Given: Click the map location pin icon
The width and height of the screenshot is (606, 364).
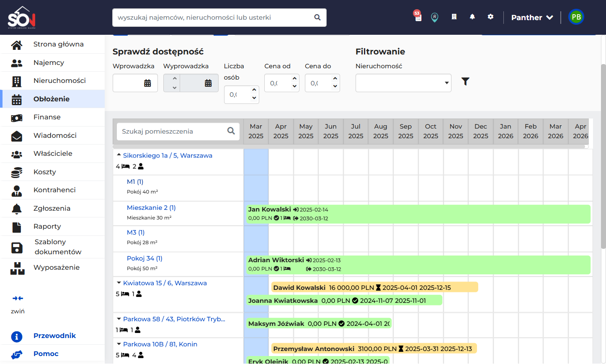Looking at the screenshot, I should click(435, 18).
